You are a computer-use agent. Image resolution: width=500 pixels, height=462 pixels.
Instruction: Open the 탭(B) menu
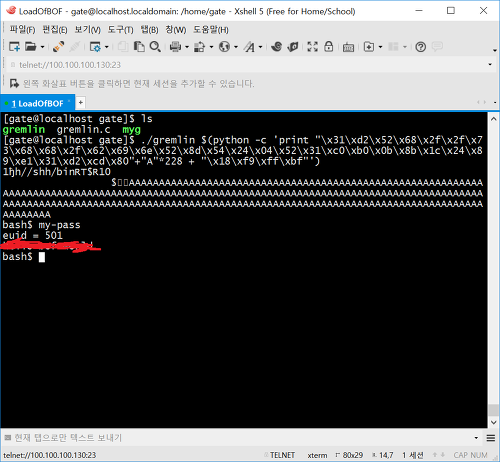coord(149,30)
